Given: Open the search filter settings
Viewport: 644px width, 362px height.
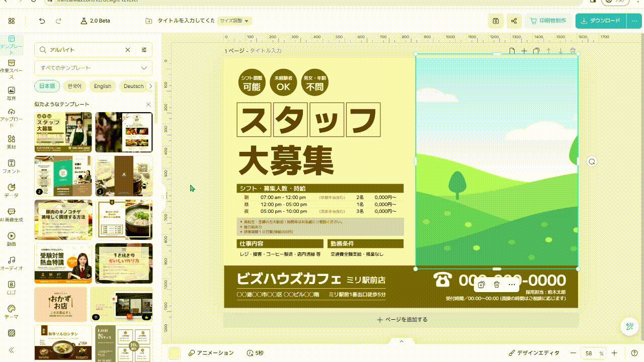Looking at the screenshot, I should click(144, 50).
